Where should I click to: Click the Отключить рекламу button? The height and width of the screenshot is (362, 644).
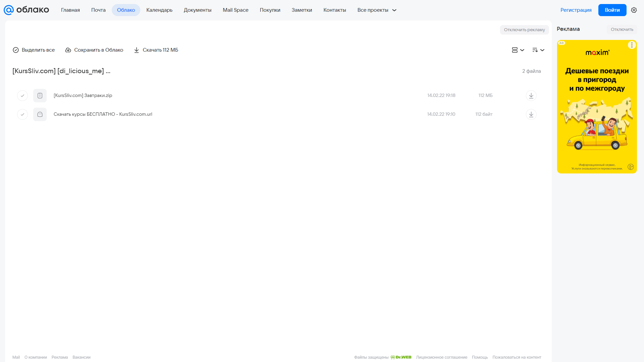pos(524,30)
